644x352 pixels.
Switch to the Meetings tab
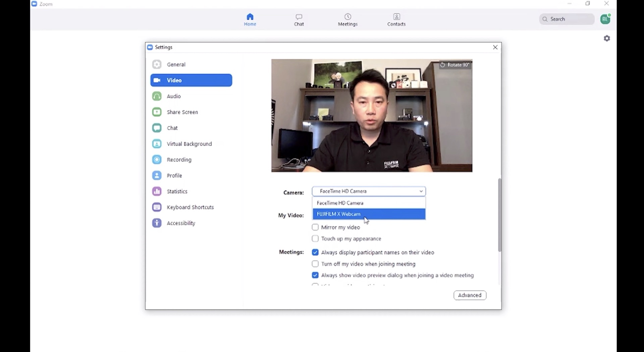[348, 19]
